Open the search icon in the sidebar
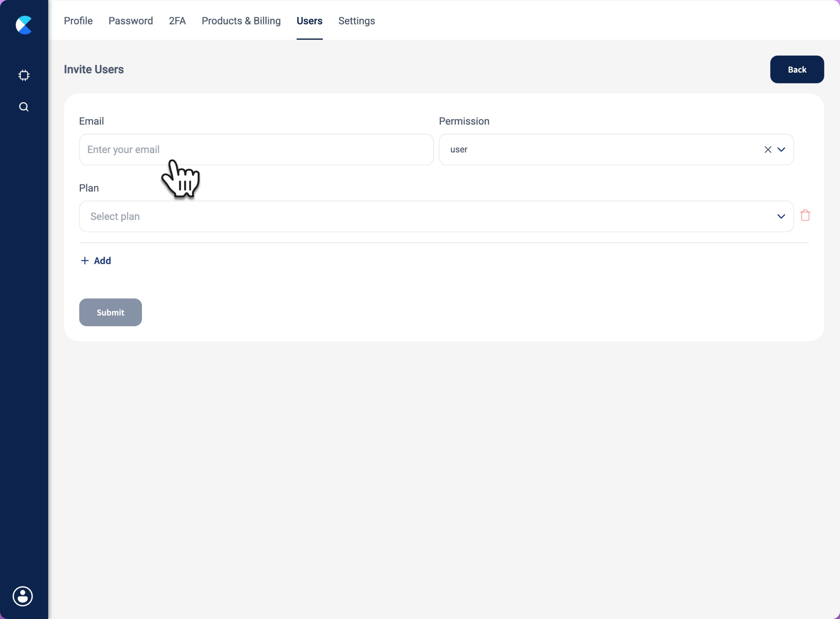Screen dimensions: 840x619 tap(24, 107)
